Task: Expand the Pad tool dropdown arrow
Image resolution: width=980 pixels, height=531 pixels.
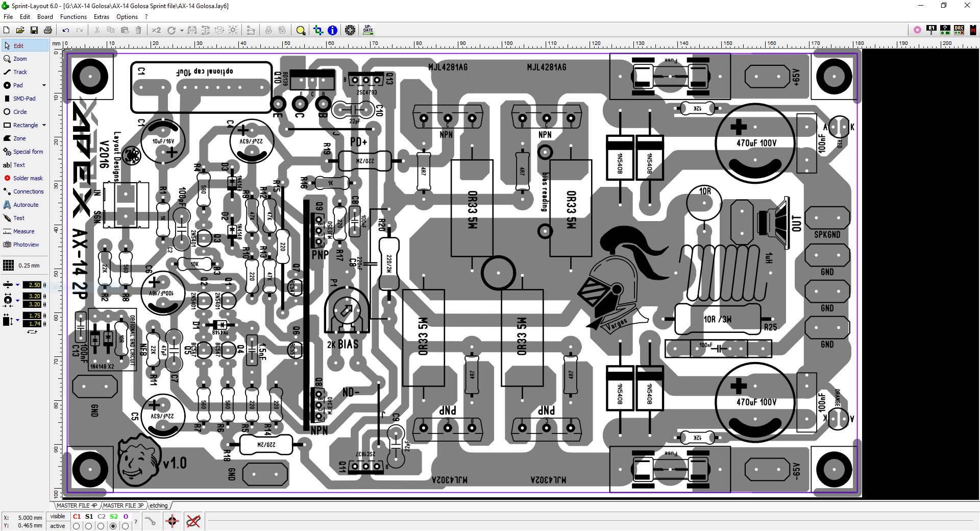Action: (44, 85)
